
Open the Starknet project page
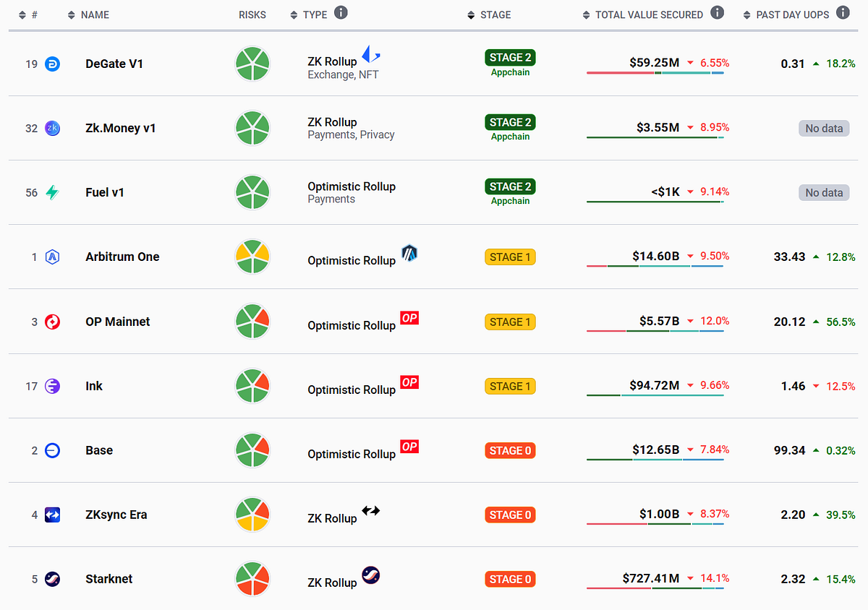click(x=109, y=578)
